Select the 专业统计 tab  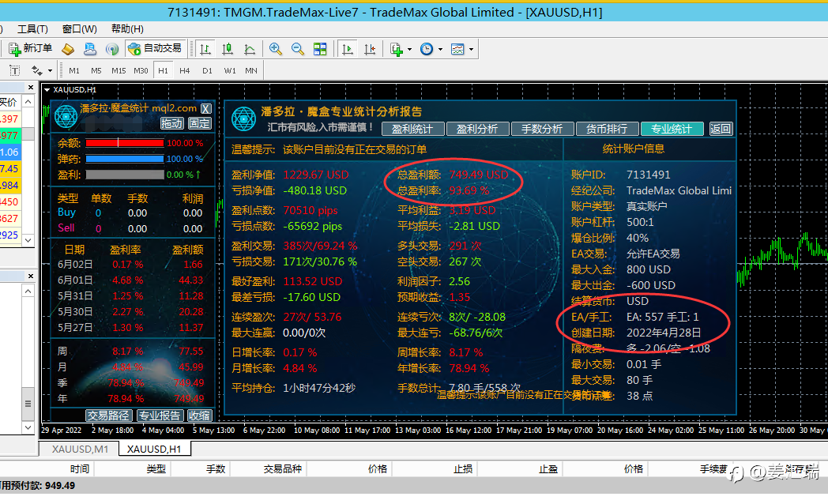pyautogui.click(x=671, y=129)
